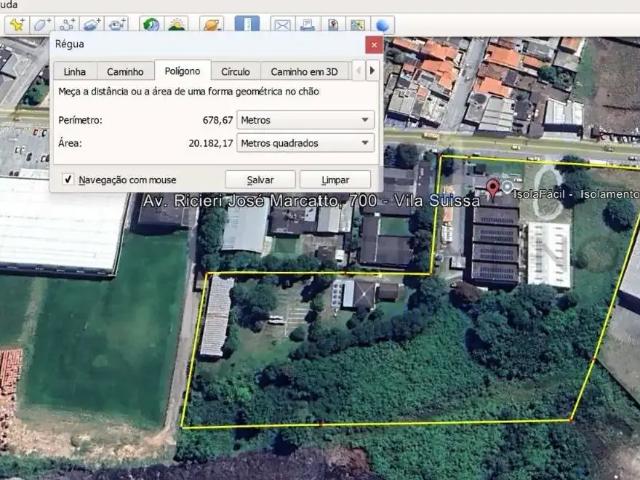Image resolution: width=640 pixels, height=480 pixels.
Task: Switch planets using the Saturn icon
Action: click(211, 24)
